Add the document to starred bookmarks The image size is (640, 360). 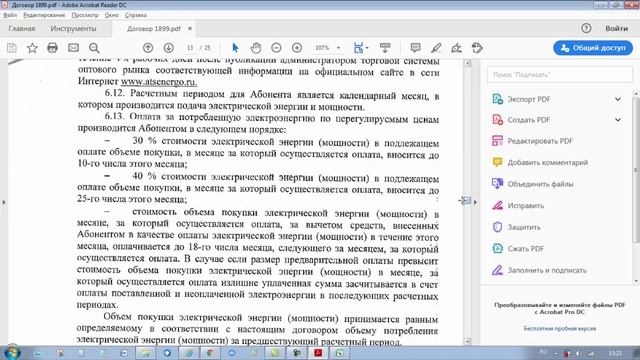pyautogui.click(x=32, y=48)
